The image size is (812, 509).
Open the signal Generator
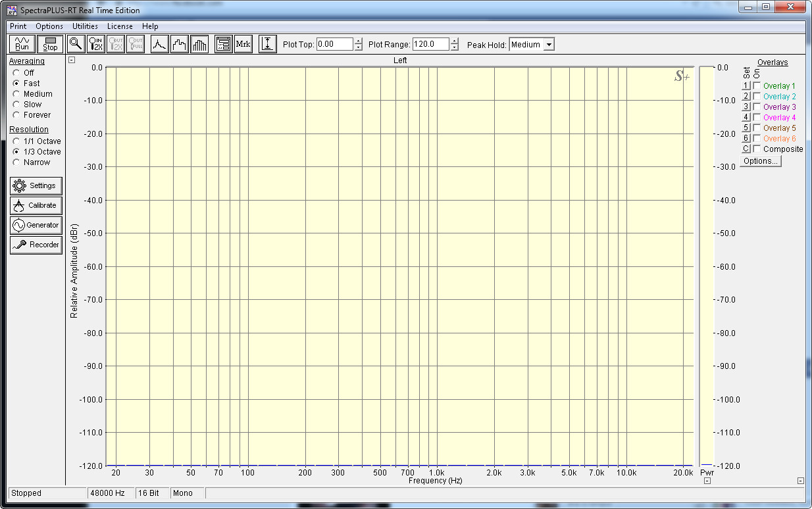tap(36, 225)
